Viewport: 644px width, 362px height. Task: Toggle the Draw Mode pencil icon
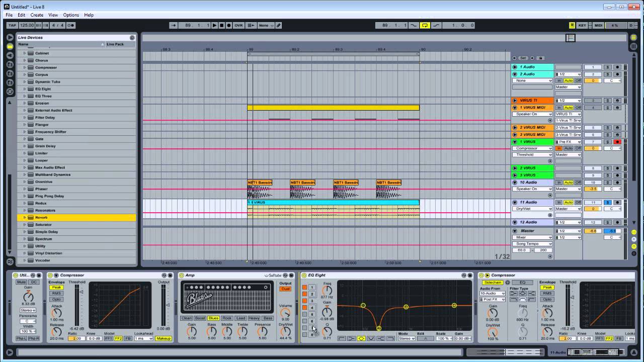coord(279,25)
